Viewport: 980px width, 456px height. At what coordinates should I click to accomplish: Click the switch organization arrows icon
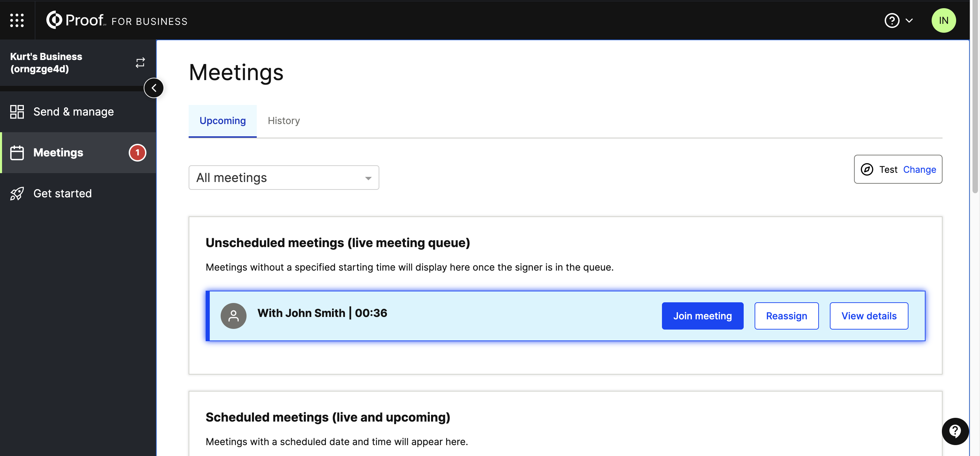tap(140, 63)
